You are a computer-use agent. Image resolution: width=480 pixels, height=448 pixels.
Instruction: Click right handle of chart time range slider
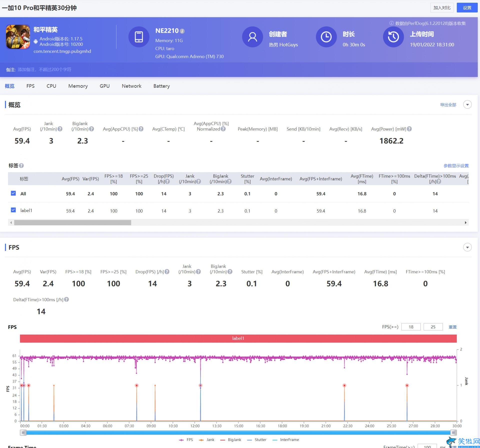tap(453, 433)
